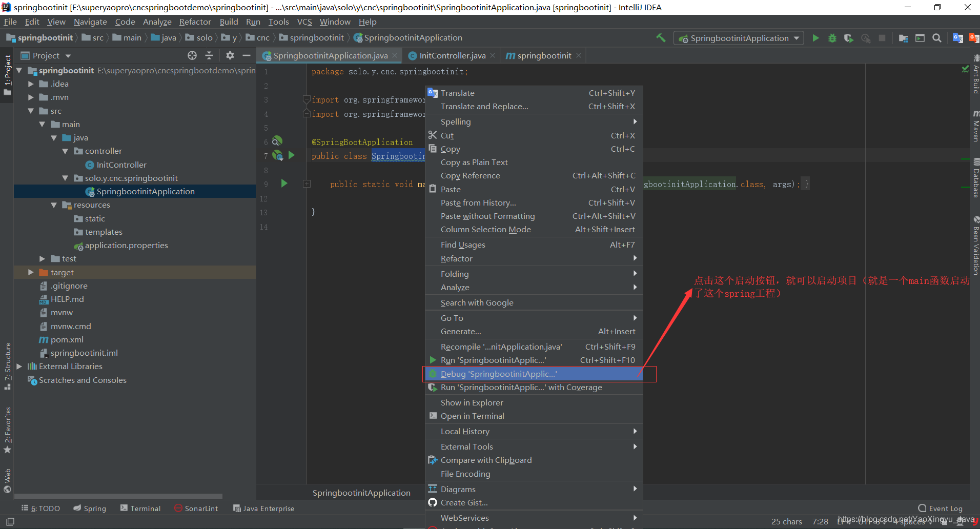
Task: Choose Compare with Clipboard
Action: tap(534, 460)
